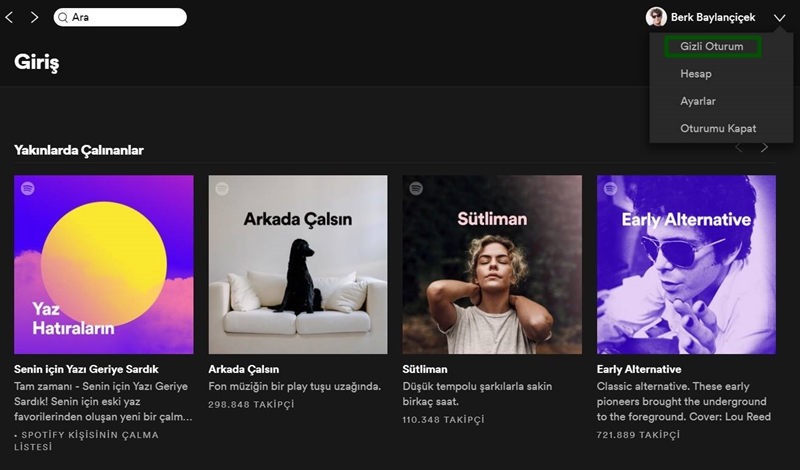Go forward with the right arrow

(34, 17)
